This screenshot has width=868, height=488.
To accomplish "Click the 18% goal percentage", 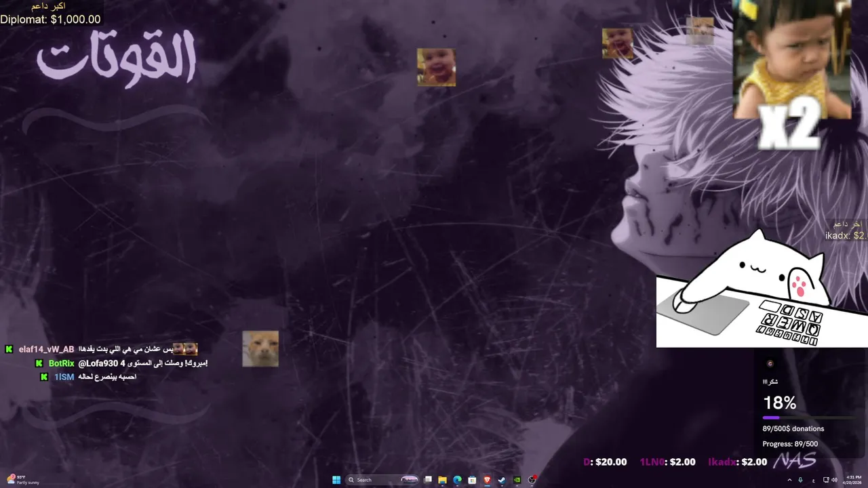I will pyautogui.click(x=780, y=403).
